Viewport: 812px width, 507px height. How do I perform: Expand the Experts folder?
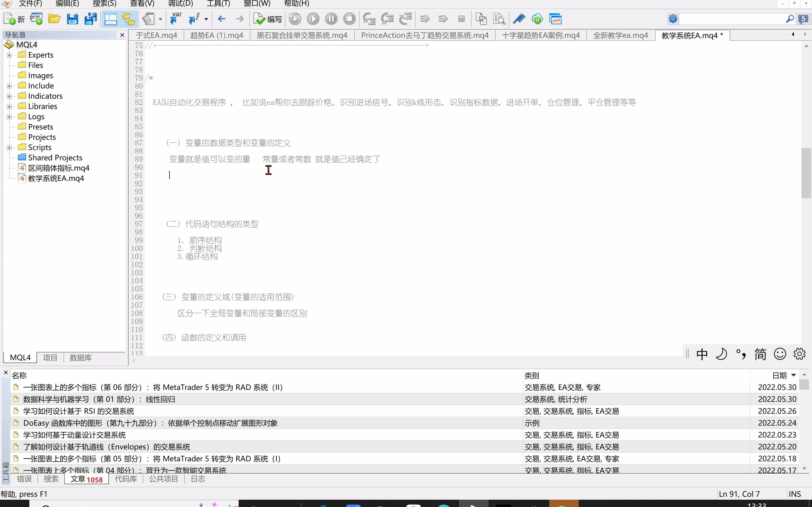[x=9, y=55]
